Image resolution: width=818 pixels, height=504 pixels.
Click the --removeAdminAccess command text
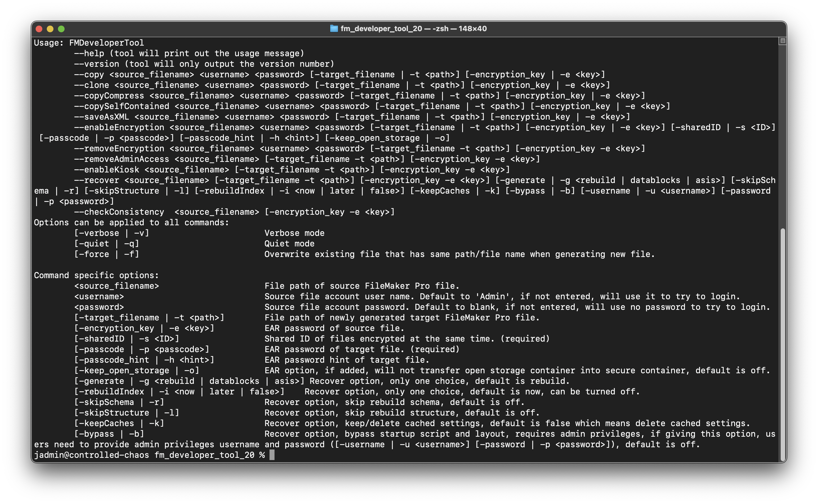point(121,159)
